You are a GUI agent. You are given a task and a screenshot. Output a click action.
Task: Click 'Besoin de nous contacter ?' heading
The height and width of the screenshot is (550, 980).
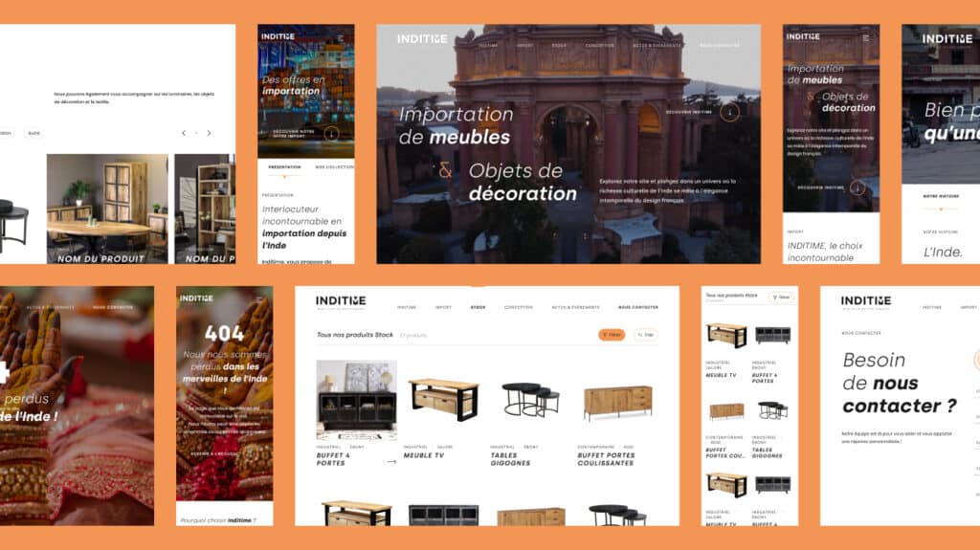[x=900, y=384]
